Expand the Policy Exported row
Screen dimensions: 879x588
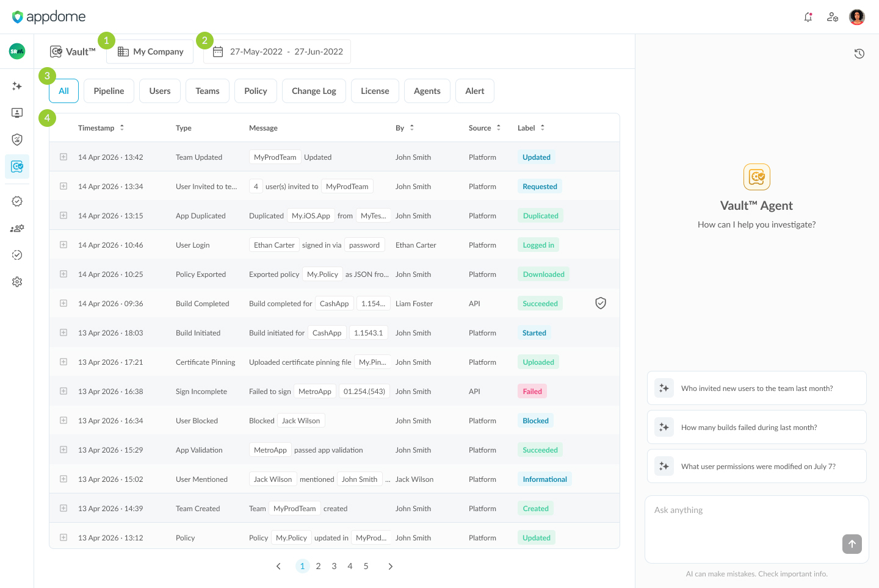[x=63, y=274]
